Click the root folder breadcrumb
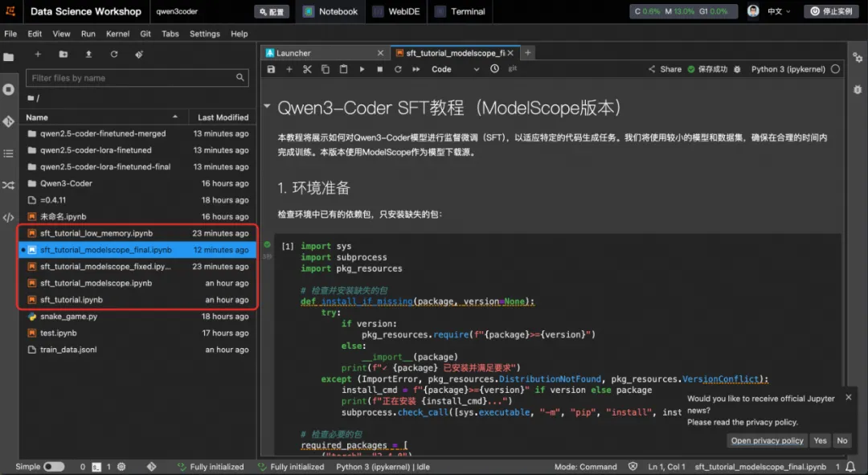The width and height of the screenshot is (868, 475). coord(33,98)
